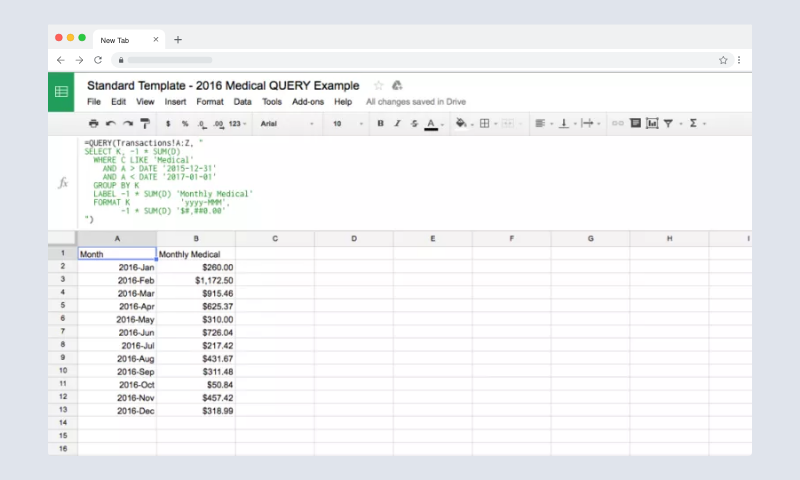This screenshot has width=800, height=480.
Task: Open the Borders tool
Action: pyautogui.click(x=485, y=123)
